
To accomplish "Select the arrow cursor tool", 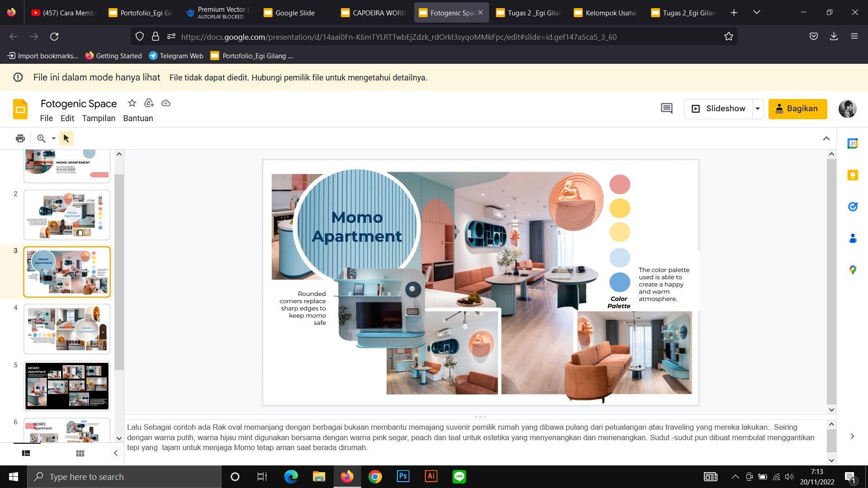I will click(x=66, y=138).
